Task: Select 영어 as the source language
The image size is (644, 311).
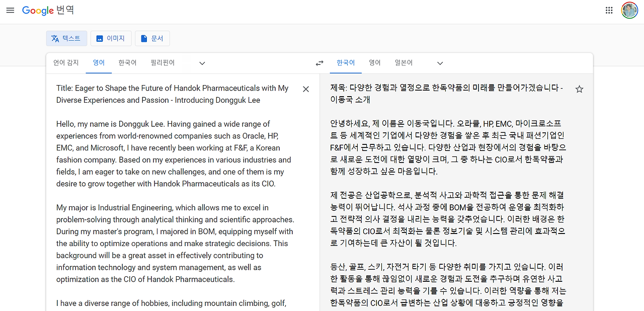Action: [x=99, y=62]
